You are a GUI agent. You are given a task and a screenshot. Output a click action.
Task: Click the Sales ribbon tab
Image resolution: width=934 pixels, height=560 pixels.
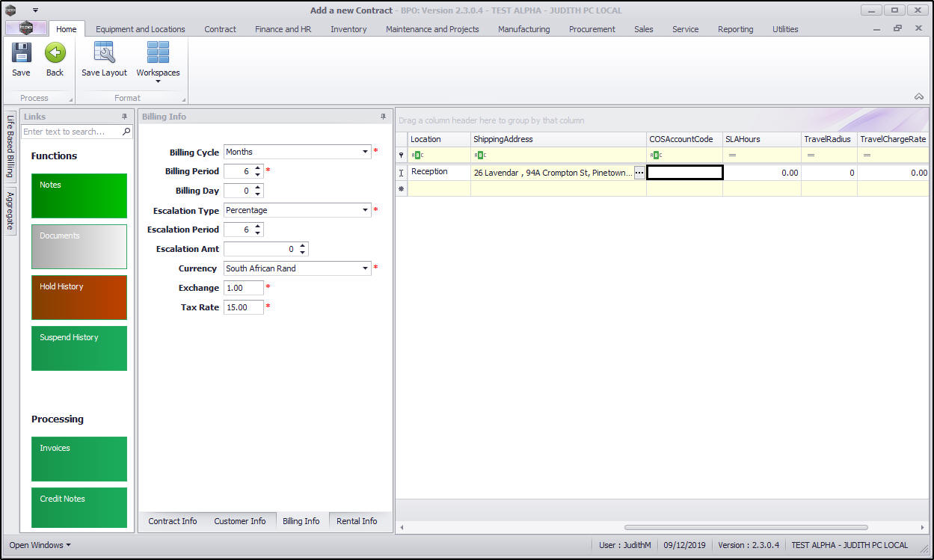click(643, 29)
